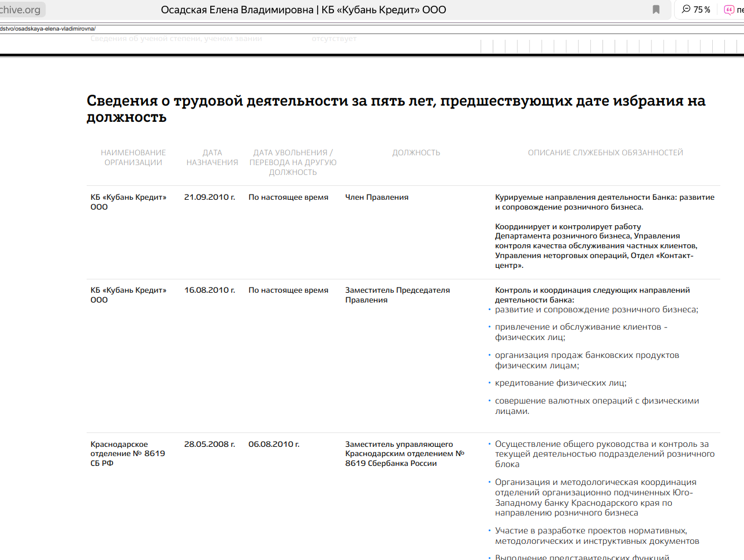
Task: Click bullet 'Участие в разработке проектов нормативных'
Action: [x=597, y=536]
